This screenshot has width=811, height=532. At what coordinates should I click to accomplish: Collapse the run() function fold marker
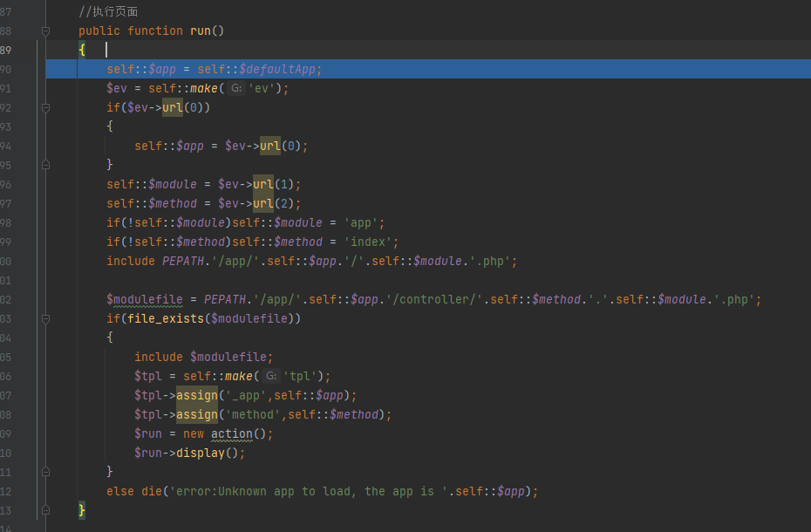[x=45, y=31]
